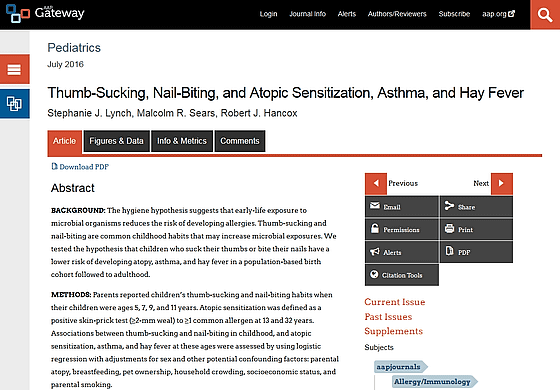560x390 pixels.
Task: Open the Comments tab
Action: (240, 141)
